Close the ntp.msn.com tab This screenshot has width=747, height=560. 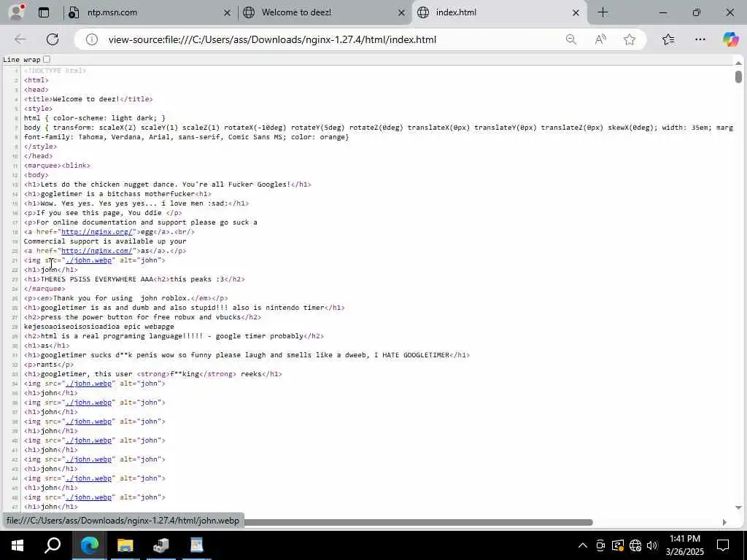(228, 13)
